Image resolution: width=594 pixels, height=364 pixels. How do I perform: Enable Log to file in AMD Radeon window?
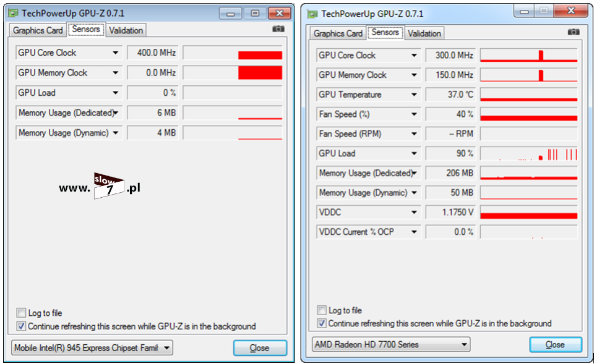pyautogui.click(x=322, y=310)
